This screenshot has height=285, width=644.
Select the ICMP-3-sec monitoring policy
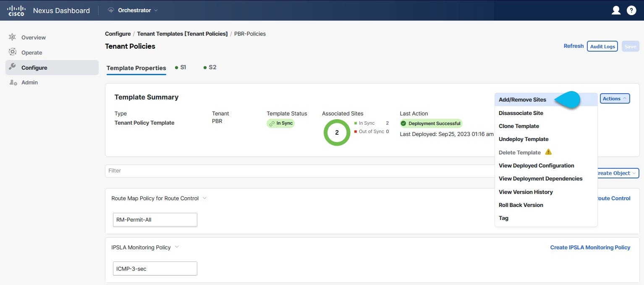click(x=155, y=269)
